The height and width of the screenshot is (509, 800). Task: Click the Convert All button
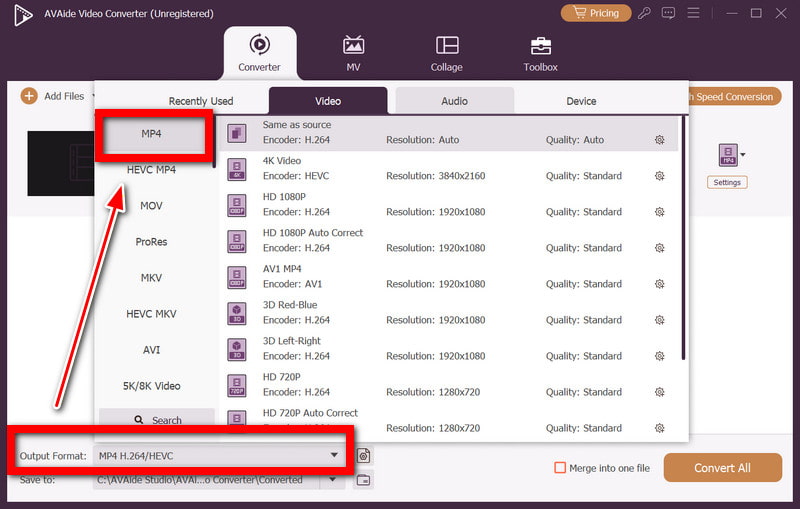(x=722, y=468)
